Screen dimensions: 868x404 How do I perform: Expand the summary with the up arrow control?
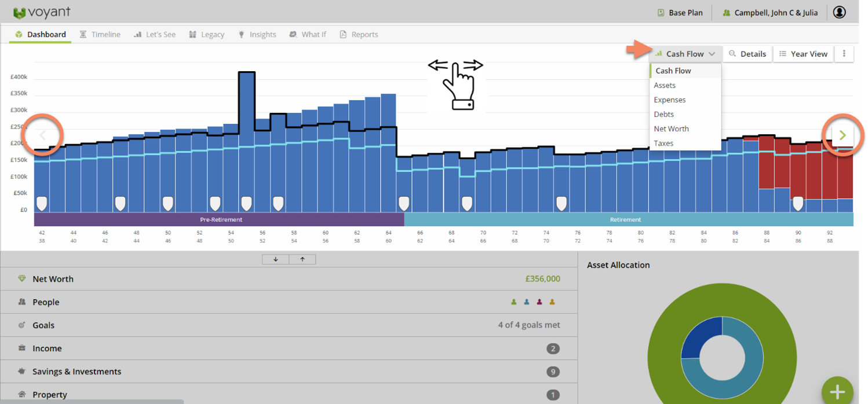tap(302, 259)
